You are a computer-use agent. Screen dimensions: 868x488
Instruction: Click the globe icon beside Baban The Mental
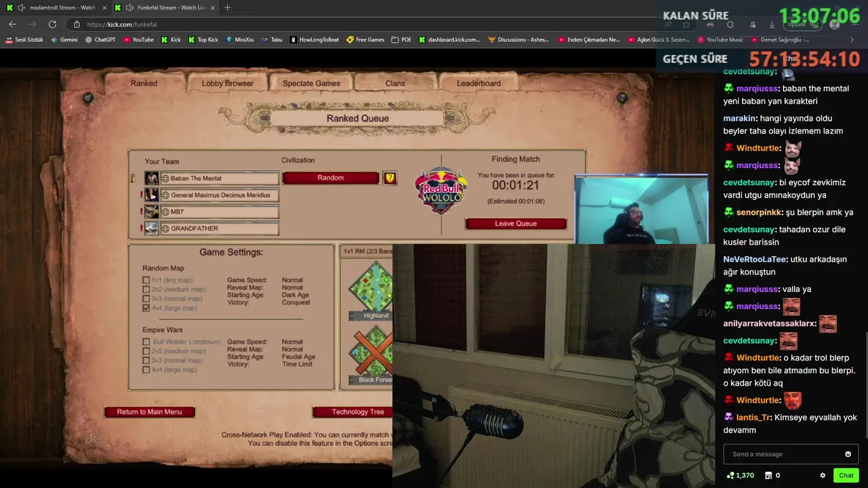tap(165, 178)
